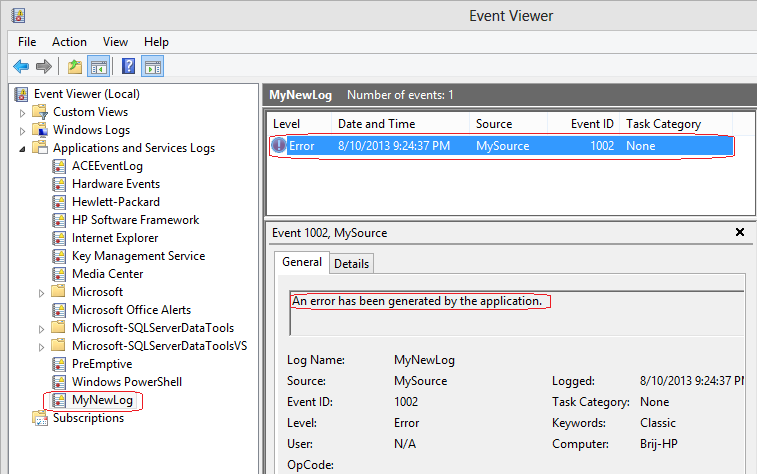Viewport: 757px width, 474px height.
Task: Expand the Microsoft-SQLServerDataTools node
Action: coord(41,329)
